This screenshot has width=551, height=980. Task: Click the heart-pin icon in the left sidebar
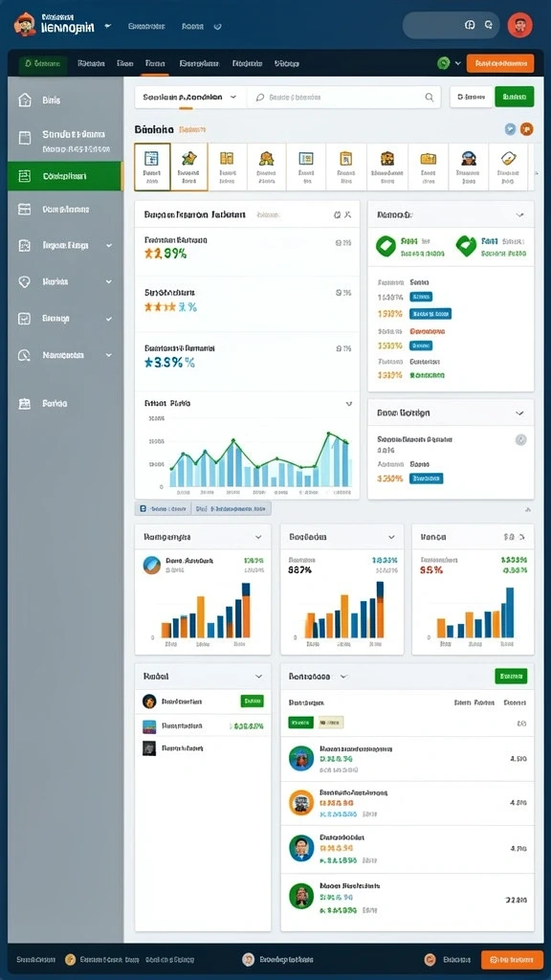[24, 282]
